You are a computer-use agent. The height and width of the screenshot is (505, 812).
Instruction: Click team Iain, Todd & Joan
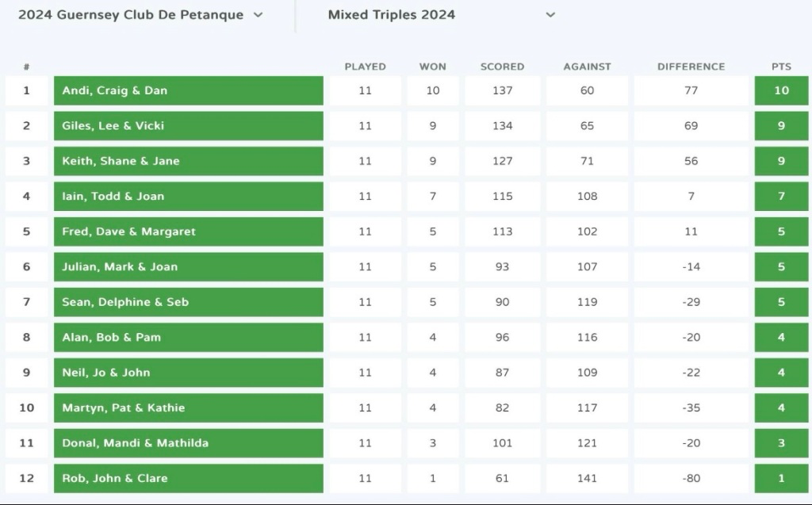tap(188, 197)
